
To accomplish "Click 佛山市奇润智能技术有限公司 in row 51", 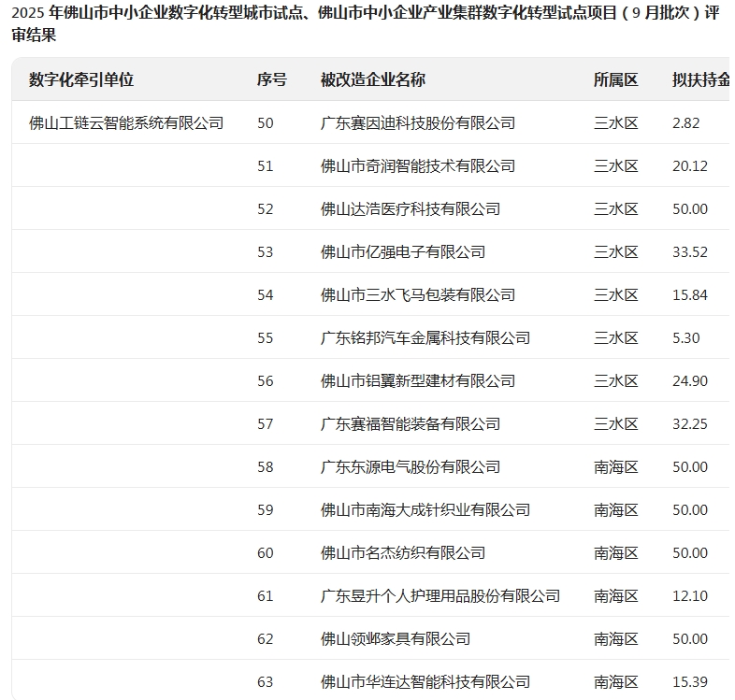I will point(417,165).
